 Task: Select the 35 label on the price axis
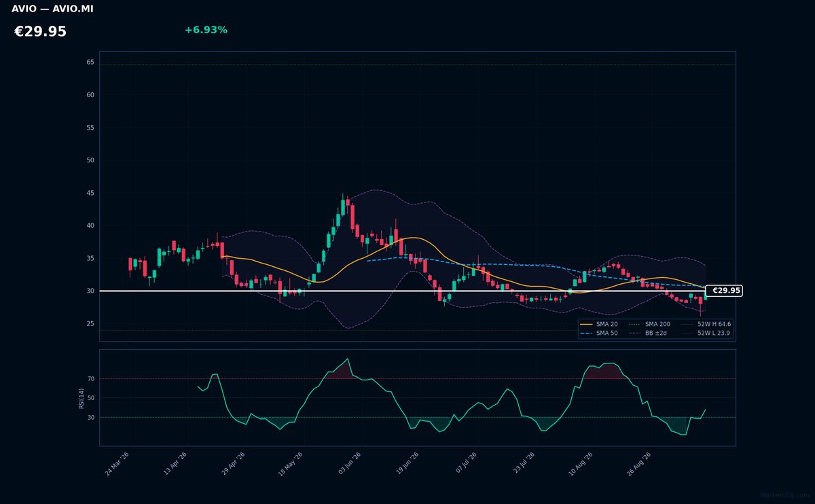[90, 258]
